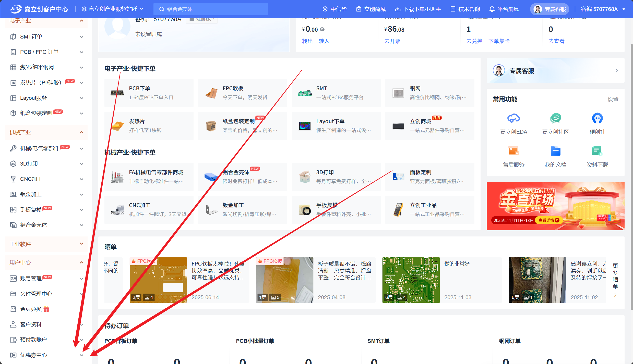
Task: Open 资料下载 icon
Action: coord(597,151)
